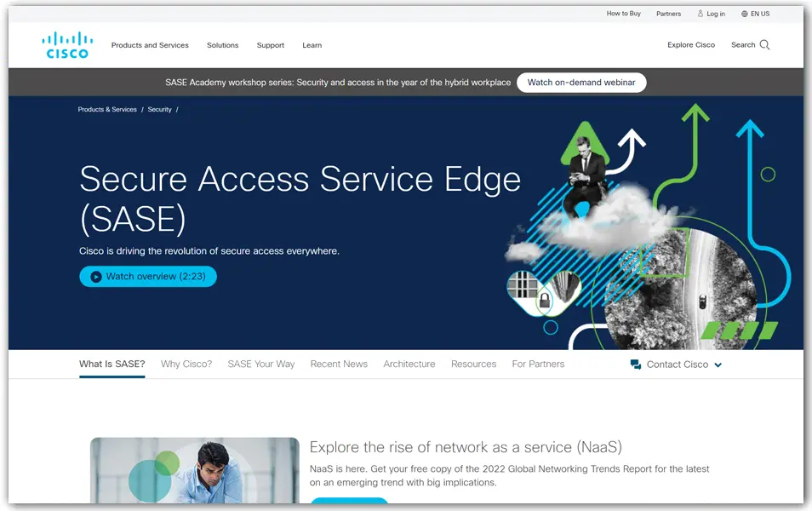Click the Contact Cisco chat icon
The height and width of the screenshot is (511, 812).
636,365
